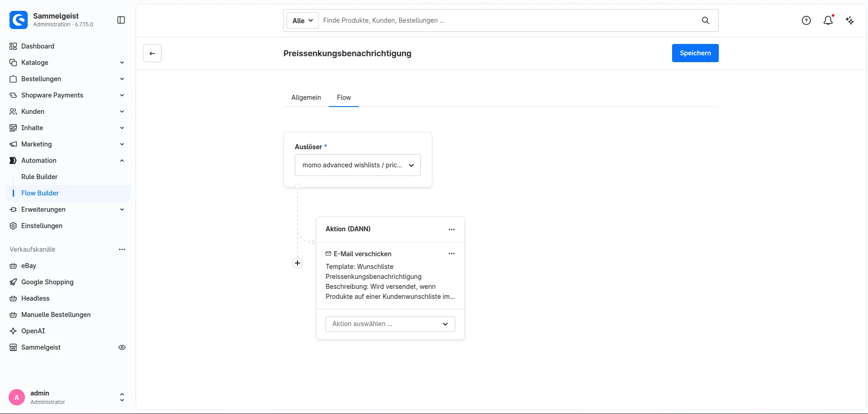Expand the Shopware Payments chevron
Screen dimensions: 868x414
click(122, 95)
